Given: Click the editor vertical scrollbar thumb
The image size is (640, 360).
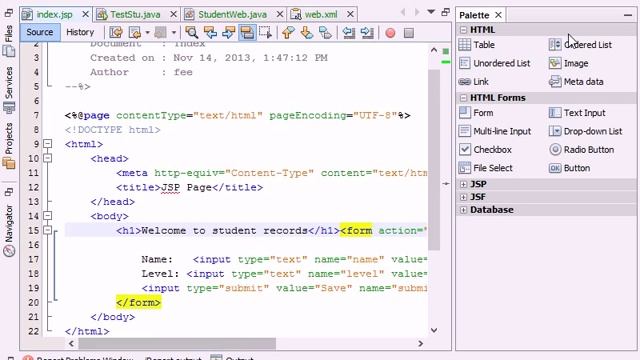Looking at the screenshot, I should coord(434,159).
